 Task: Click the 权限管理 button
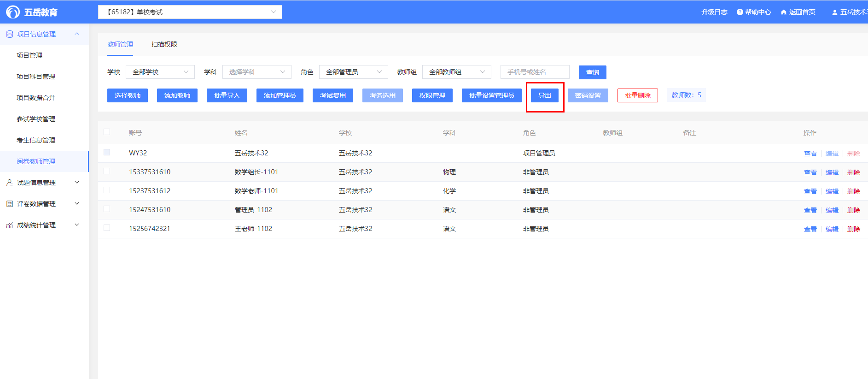[432, 95]
